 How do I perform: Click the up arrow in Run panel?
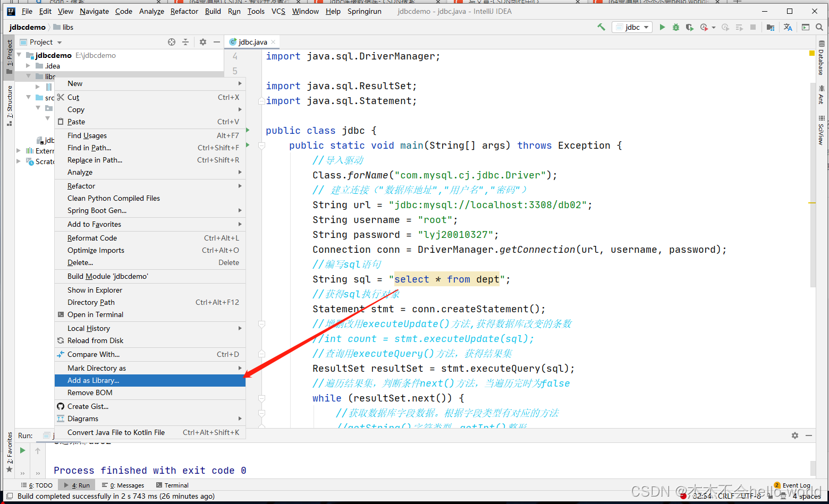point(38,450)
